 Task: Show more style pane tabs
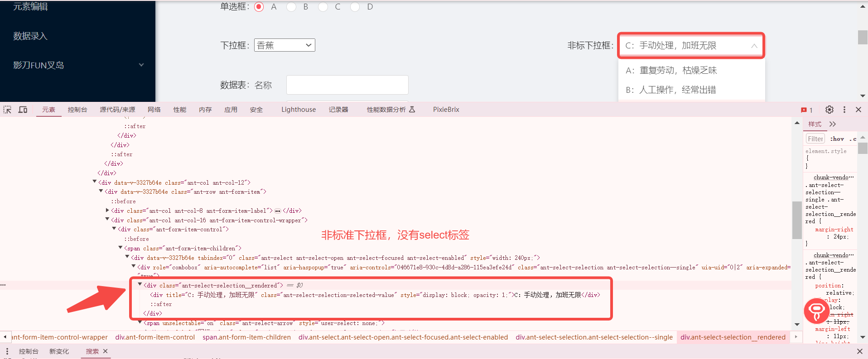pos(833,124)
